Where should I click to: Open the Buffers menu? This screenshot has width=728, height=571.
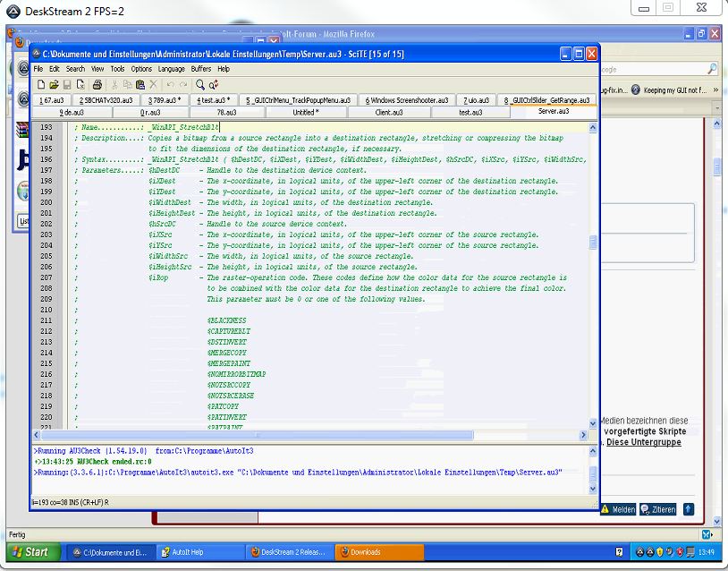(200, 69)
